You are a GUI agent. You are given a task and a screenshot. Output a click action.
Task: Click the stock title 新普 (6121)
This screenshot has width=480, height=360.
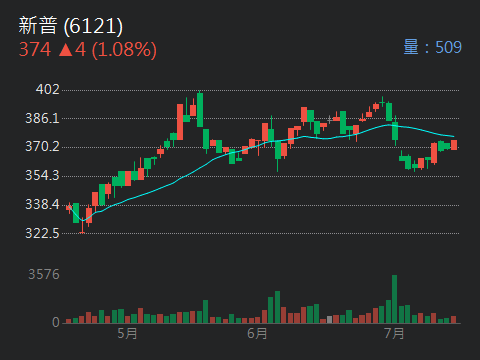[71, 26]
